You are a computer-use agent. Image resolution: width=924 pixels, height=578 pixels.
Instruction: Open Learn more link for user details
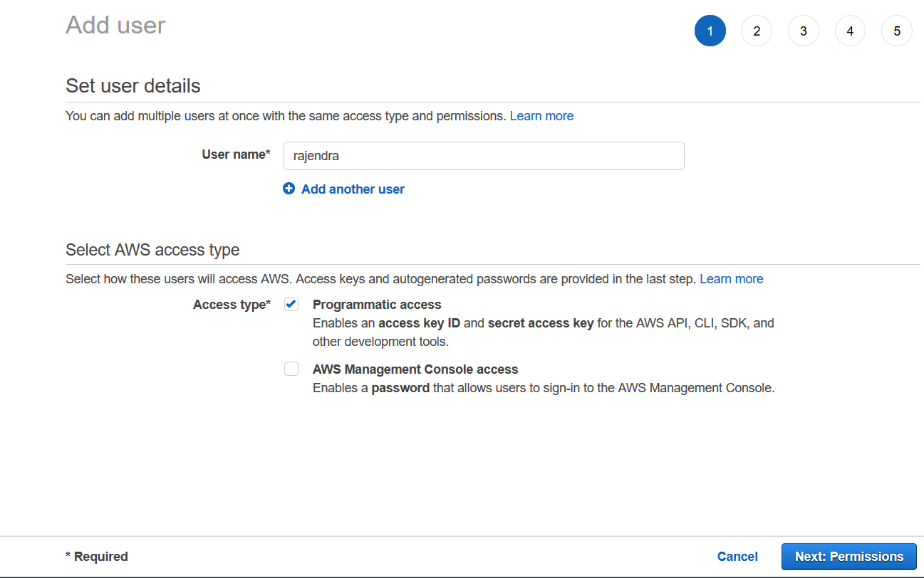tap(541, 116)
